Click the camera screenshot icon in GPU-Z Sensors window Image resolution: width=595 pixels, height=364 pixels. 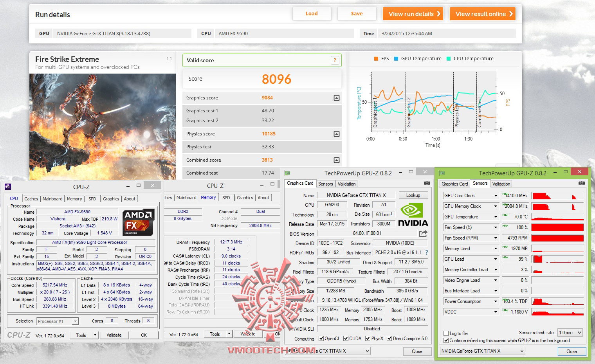(582, 183)
